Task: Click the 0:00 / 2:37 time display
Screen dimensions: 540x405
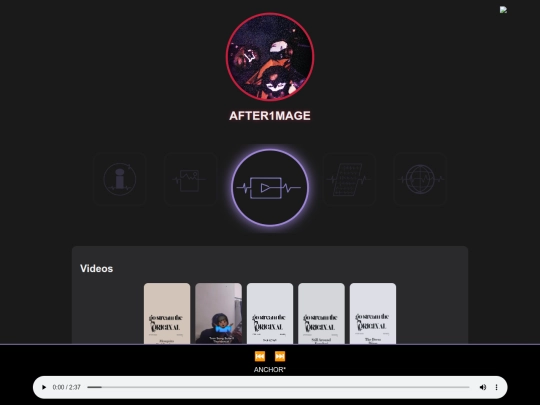Action: click(x=66, y=387)
